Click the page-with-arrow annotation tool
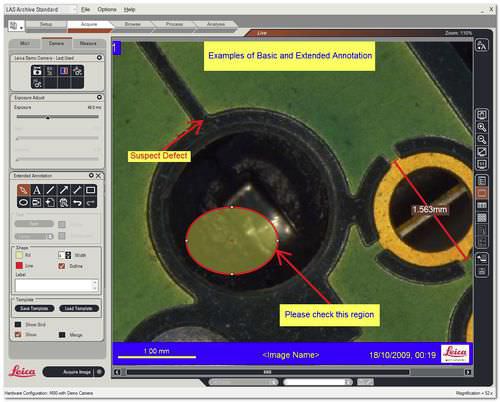Screen dimensions: 500x402 click(x=50, y=202)
